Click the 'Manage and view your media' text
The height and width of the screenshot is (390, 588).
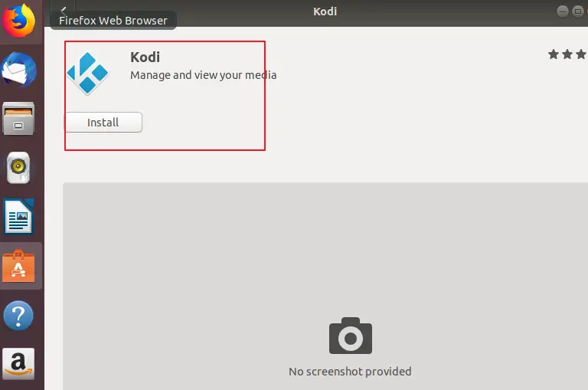click(203, 75)
